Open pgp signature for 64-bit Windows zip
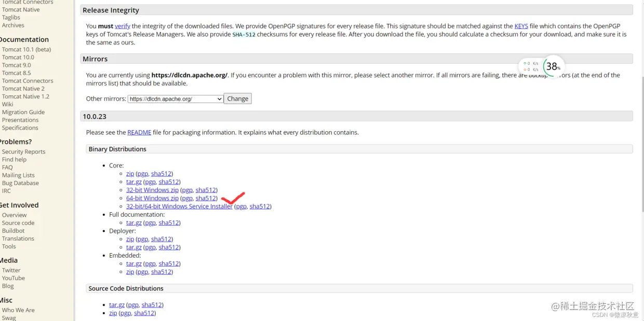Image resolution: width=644 pixels, height=321 pixels. (187, 198)
